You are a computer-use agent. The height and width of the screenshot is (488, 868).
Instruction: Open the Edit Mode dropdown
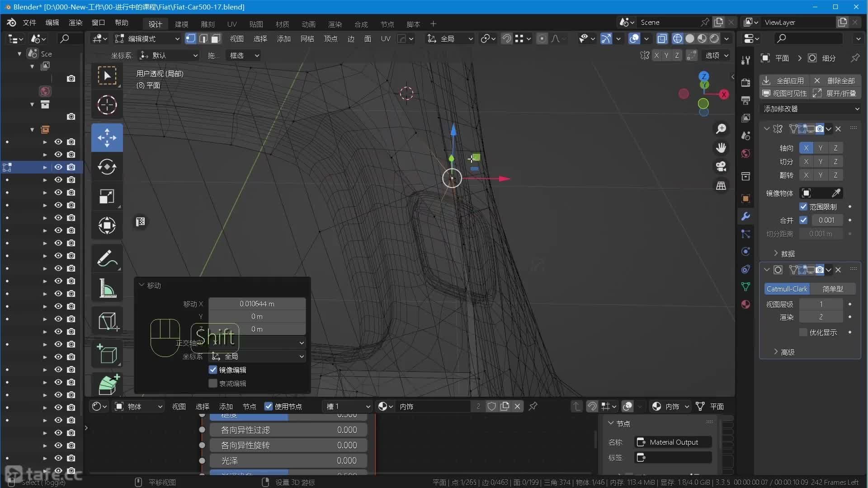point(147,39)
